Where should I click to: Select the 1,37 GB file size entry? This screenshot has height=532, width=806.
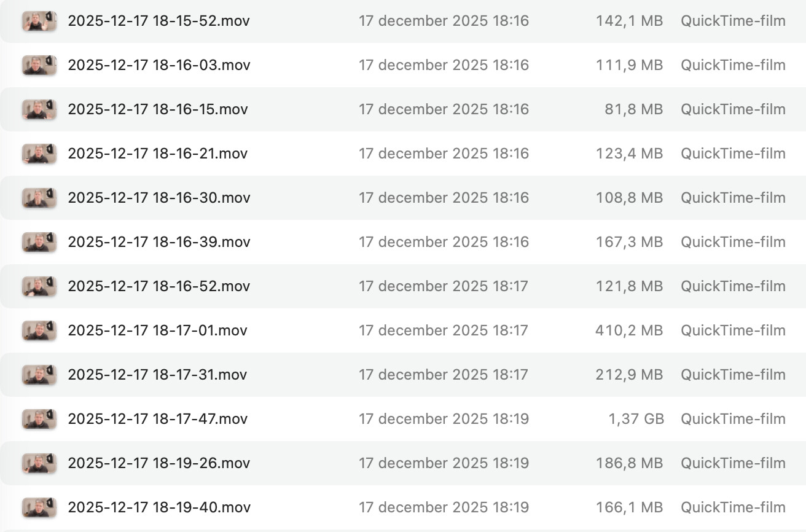click(636, 419)
